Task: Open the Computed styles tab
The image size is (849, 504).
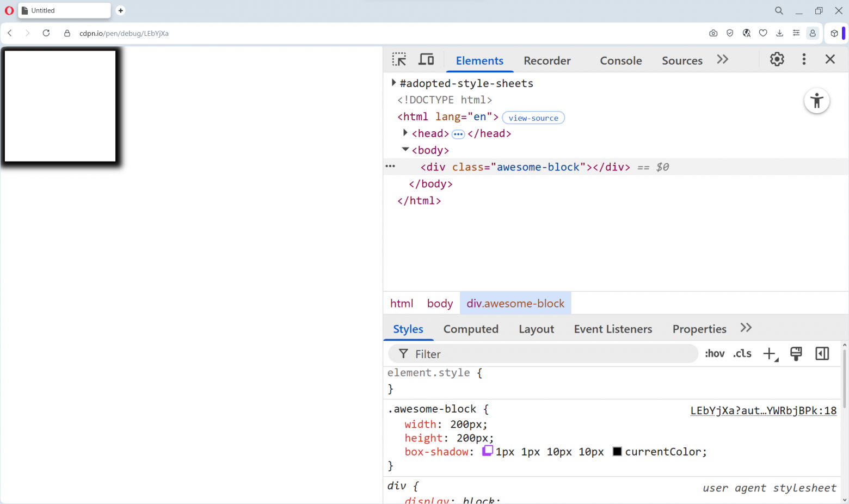Action: tap(471, 329)
